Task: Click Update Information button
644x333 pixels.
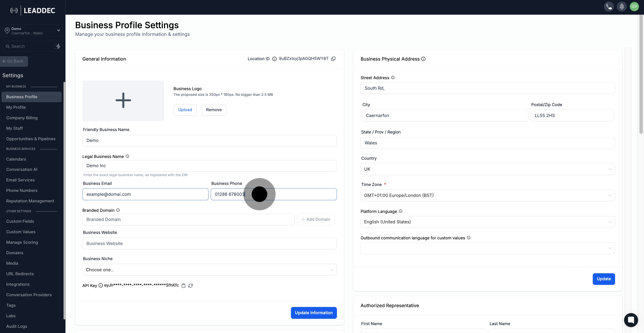Action: pos(314,313)
